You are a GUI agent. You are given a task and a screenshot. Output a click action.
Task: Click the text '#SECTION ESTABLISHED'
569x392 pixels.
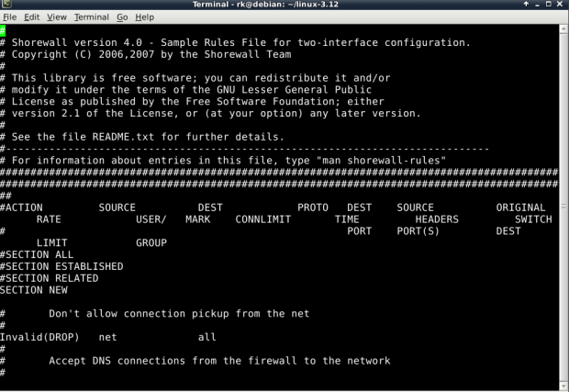click(61, 266)
